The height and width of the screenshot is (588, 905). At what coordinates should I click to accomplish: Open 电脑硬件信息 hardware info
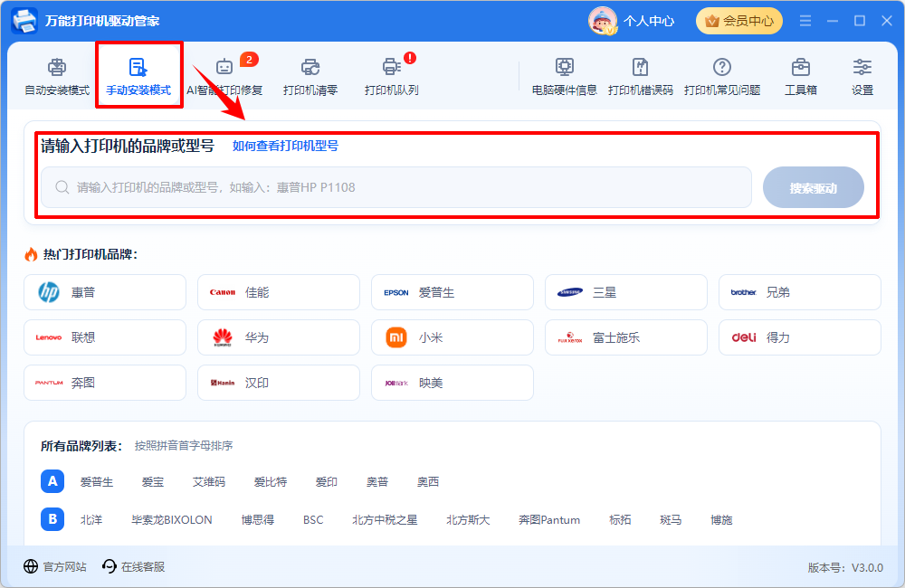coord(564,77)
